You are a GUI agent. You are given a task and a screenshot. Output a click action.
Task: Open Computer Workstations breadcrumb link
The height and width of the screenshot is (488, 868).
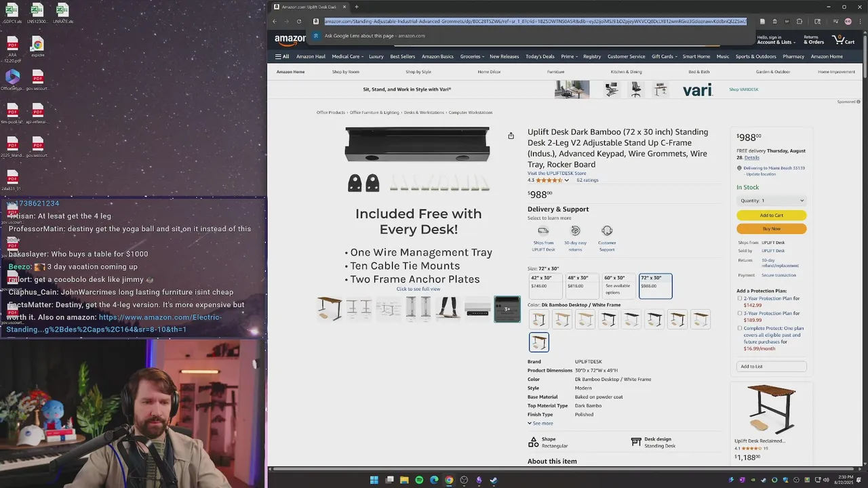(471, 113)
